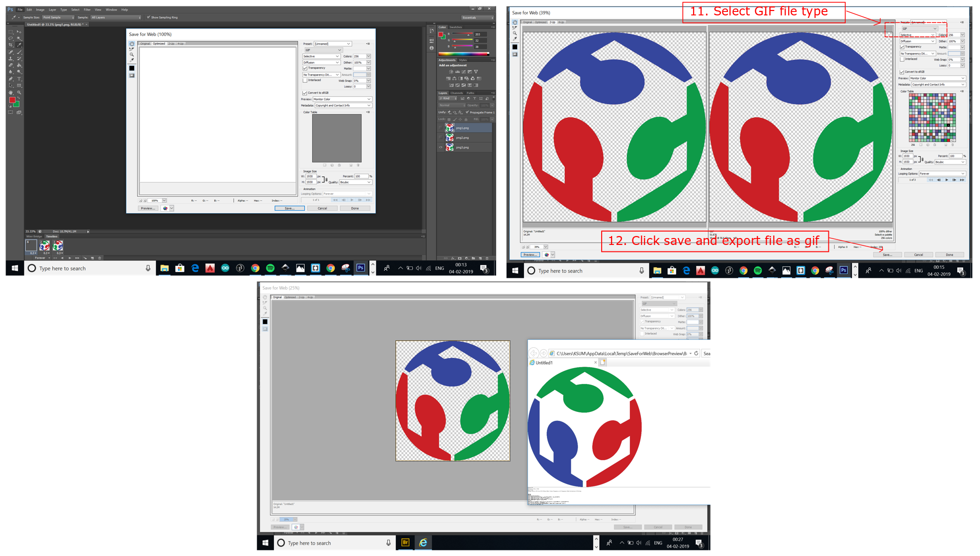
Task: Click Cancel in Save for Web (39%) dialog
Action: (x=918, y=254)
